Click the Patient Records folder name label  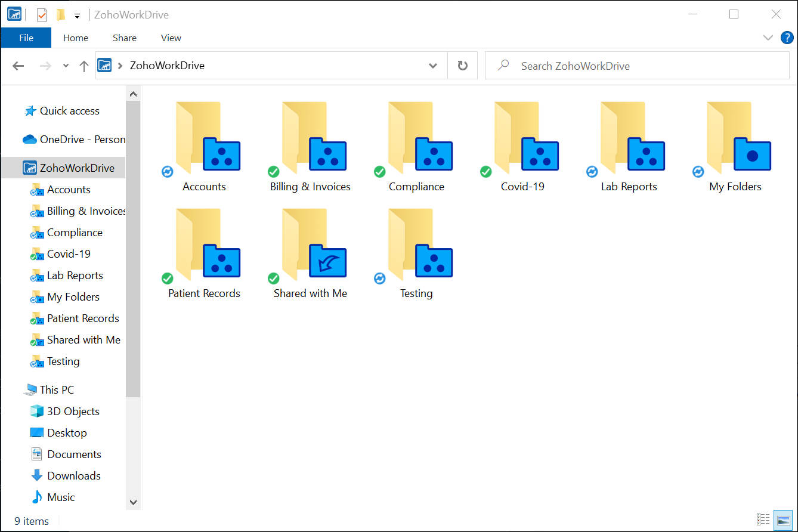(x=205, y=293)
